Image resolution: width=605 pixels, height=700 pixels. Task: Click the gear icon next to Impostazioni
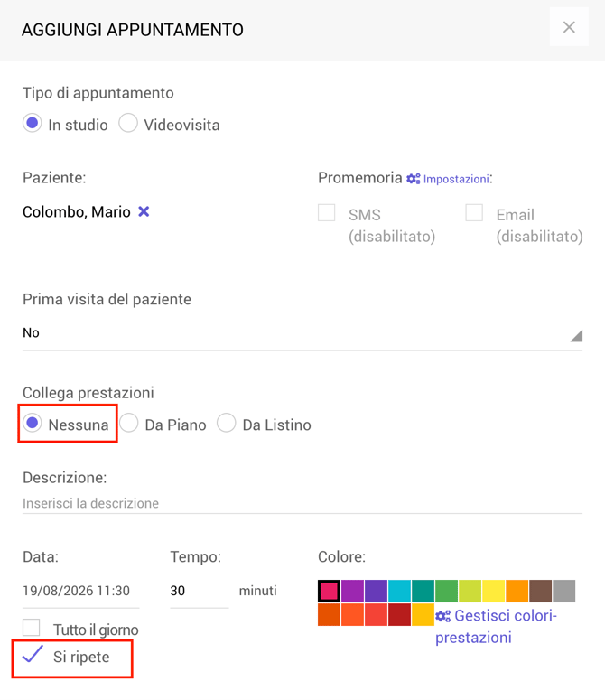pyautogui.click(x=414, y=179)
